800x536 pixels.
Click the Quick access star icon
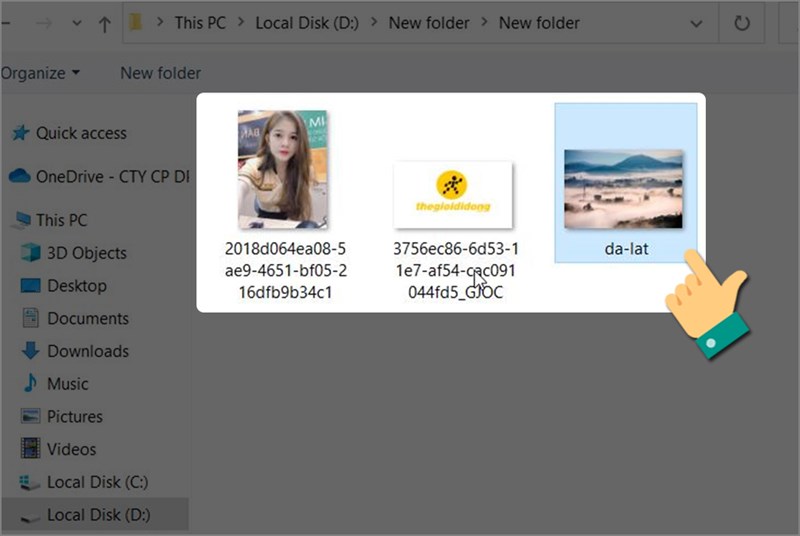point(21,133)
